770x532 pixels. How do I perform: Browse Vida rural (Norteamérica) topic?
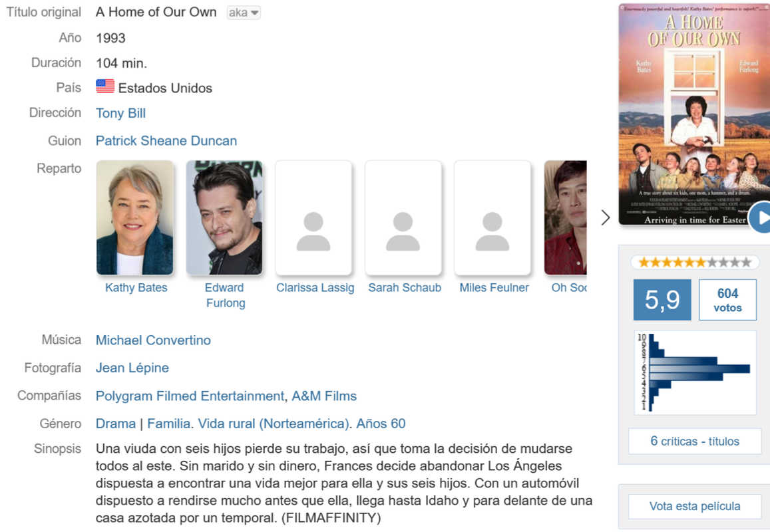tap(273, 424)
